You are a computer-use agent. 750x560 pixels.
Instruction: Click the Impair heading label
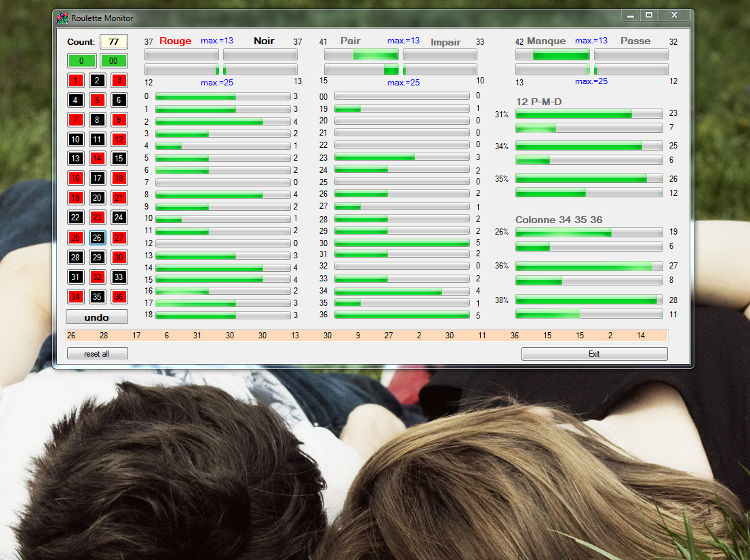(446, 42)
